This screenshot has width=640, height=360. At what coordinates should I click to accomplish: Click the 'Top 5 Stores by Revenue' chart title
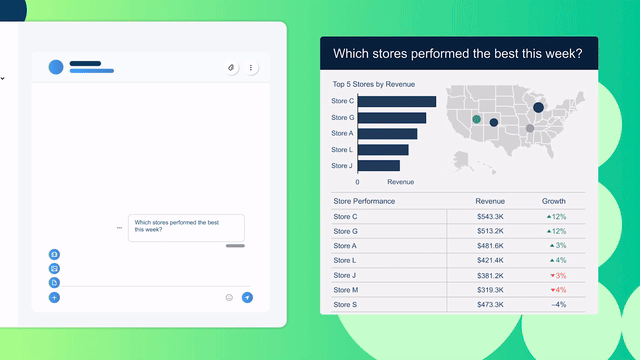(x=373, y=84)
